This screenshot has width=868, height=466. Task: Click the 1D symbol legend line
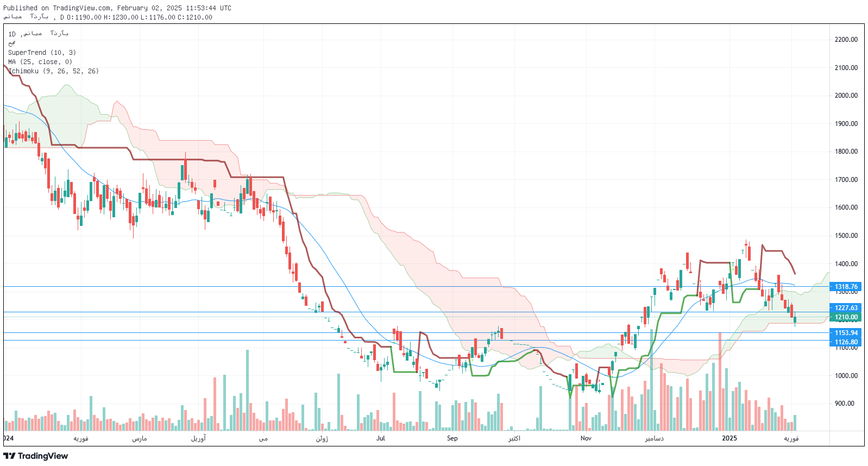[38, 34]
